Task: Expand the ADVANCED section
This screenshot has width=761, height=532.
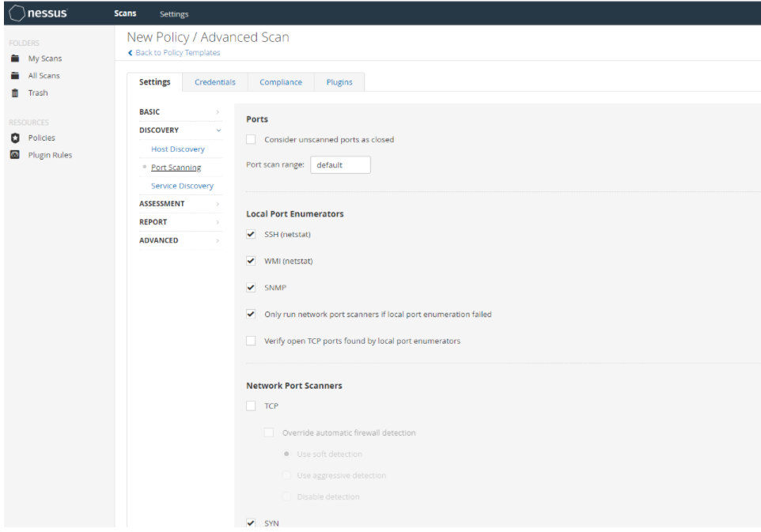Action: click(180, 240)
